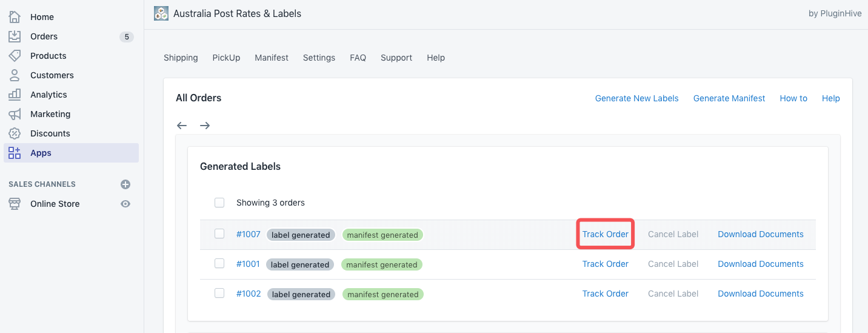Click the 'SALES CHANNELS' heading
This screenshot has height=333, width=868.
click(42, 184)
